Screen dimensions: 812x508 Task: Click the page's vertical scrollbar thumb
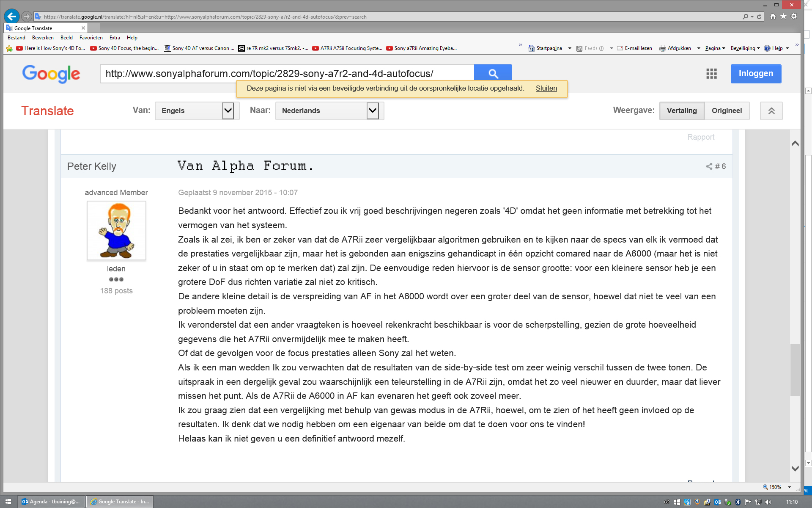(x=795, y=370)
